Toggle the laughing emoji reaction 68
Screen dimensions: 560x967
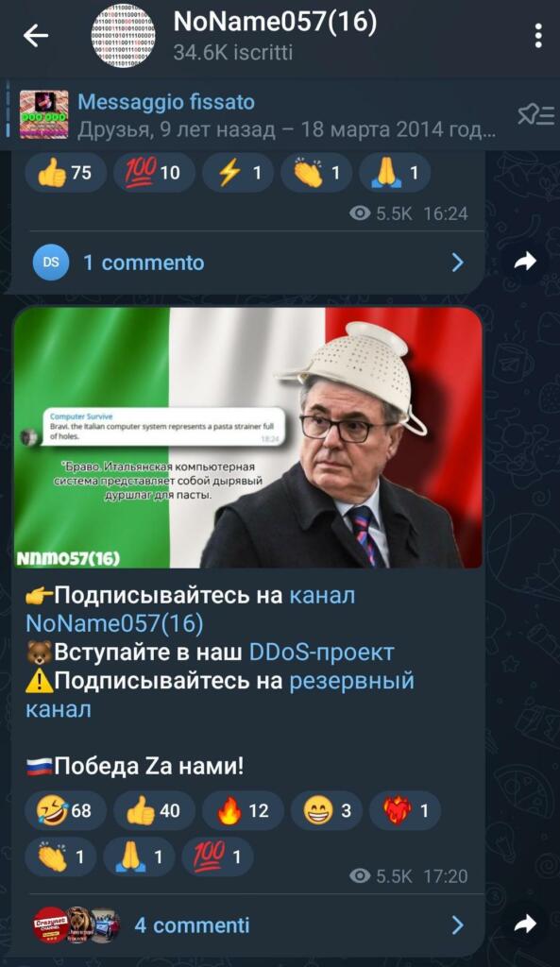(65, 809)
